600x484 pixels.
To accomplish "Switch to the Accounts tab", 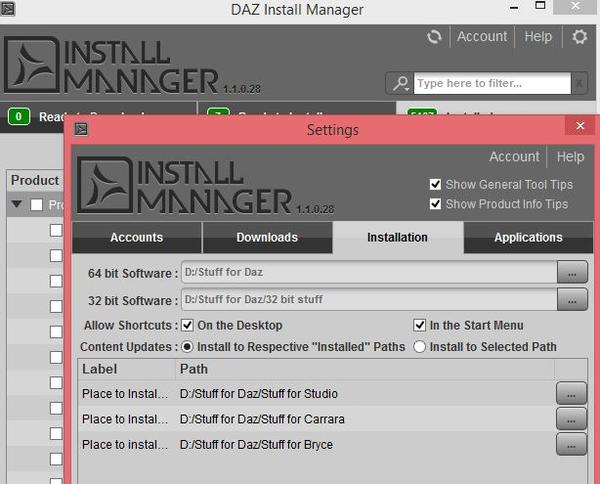I will point(137,238).
